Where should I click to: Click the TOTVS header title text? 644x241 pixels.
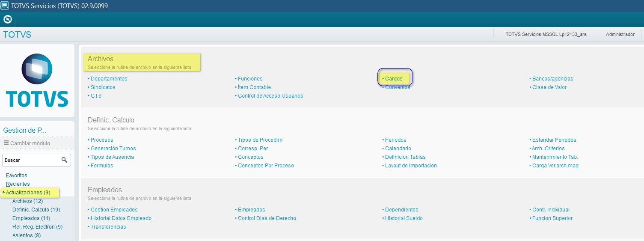[x=17, y=35]
